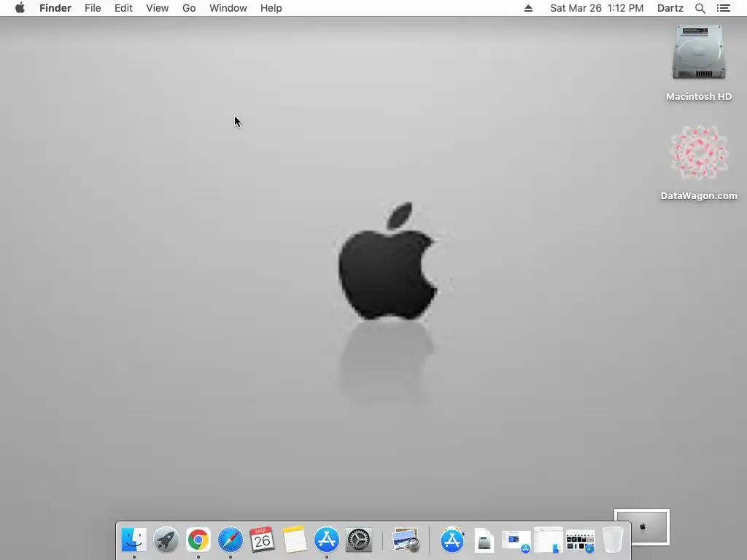The image size is (747, 560).
Task: Open the Go menu
Action: point(189,8)
